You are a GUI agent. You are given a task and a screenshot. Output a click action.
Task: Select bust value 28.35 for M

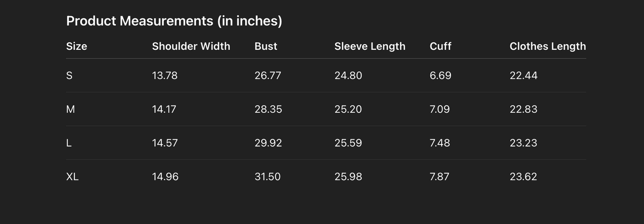tap(268, 109)
